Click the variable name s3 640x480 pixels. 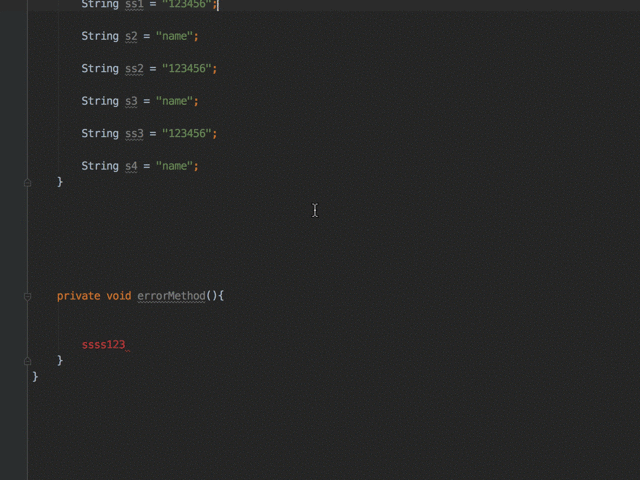coord(131,101)
